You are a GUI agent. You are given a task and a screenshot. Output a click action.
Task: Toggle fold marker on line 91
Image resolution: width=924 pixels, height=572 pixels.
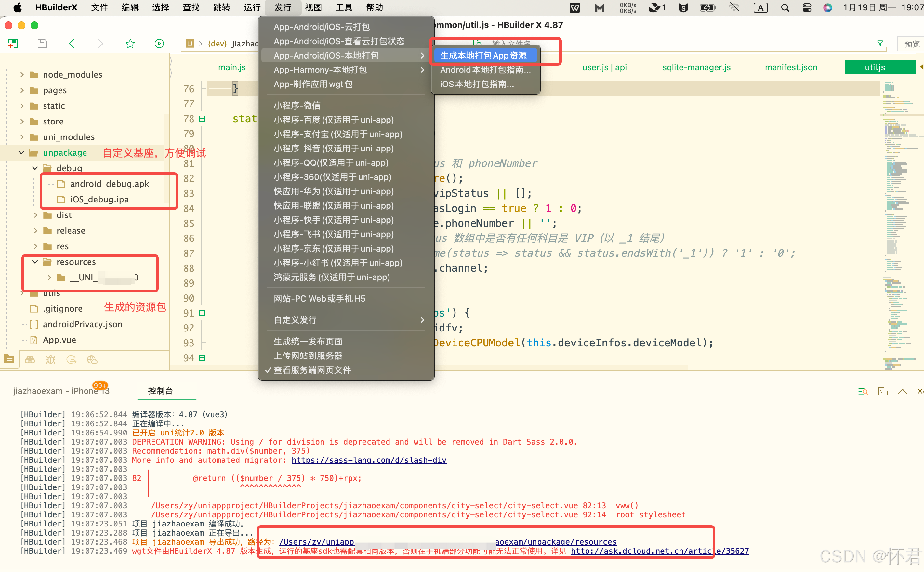click(x=202, y=313)
